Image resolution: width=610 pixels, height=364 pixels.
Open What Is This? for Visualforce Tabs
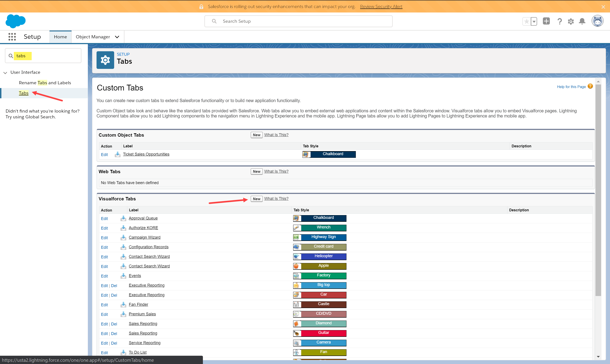276,198
